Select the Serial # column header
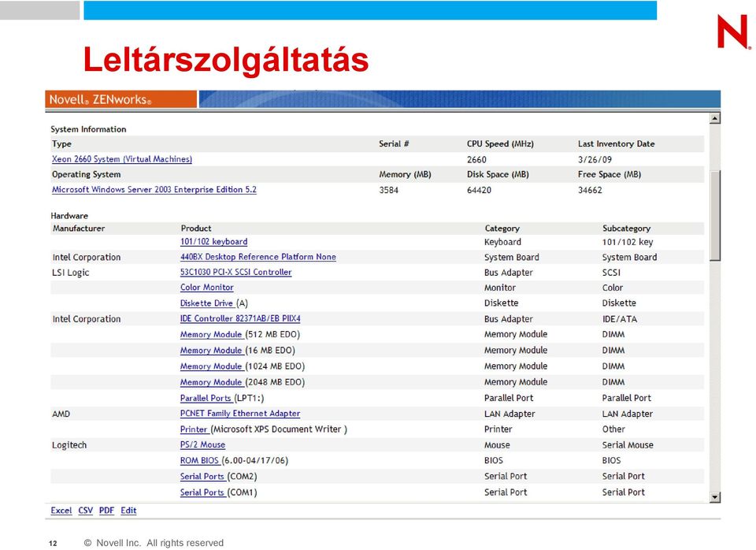Image resolution: width=756 pixels, height=550 pixels. [x=394, y=143]
